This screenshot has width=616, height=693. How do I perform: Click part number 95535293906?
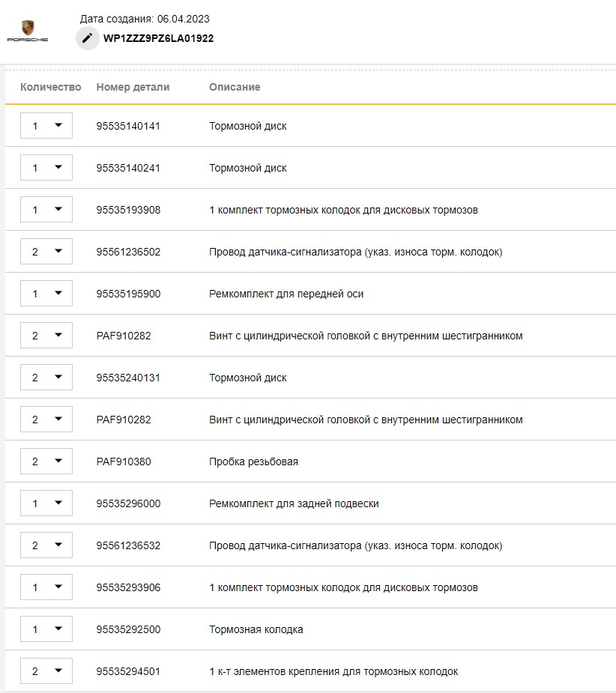click(x=128, y=587)
